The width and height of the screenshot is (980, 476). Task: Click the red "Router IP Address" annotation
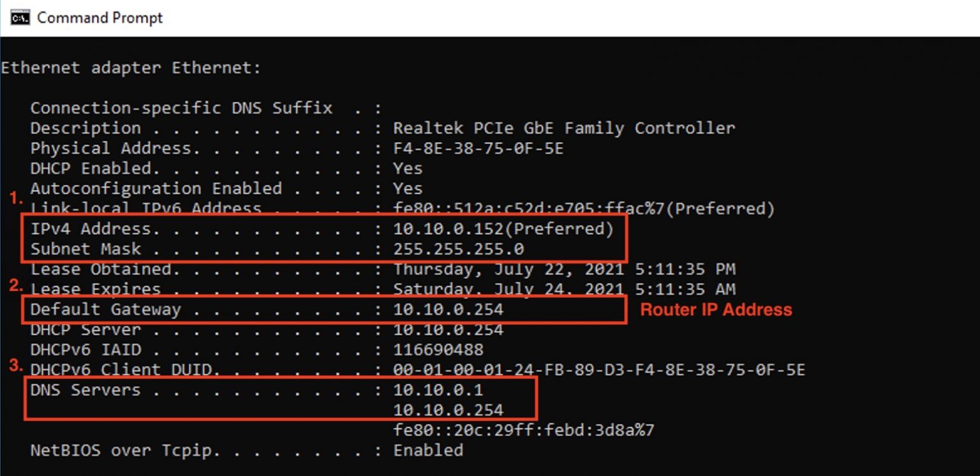[716, 310]
